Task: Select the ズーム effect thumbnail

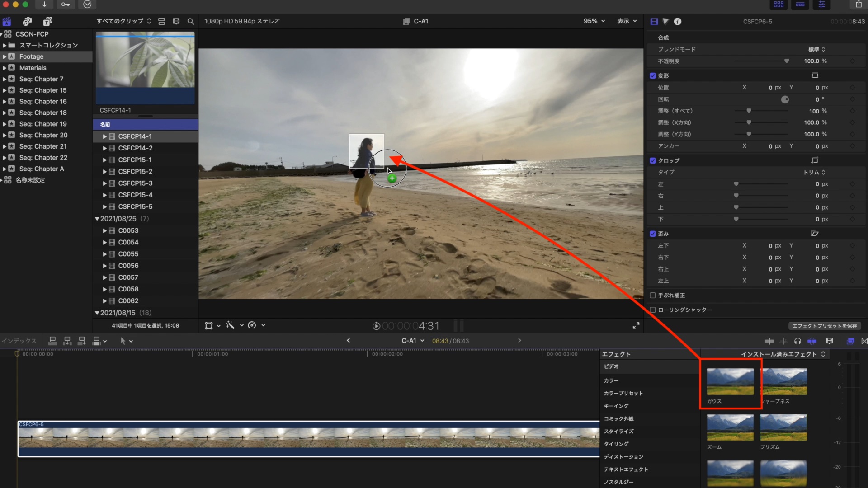Action: [x=730, y=427]
